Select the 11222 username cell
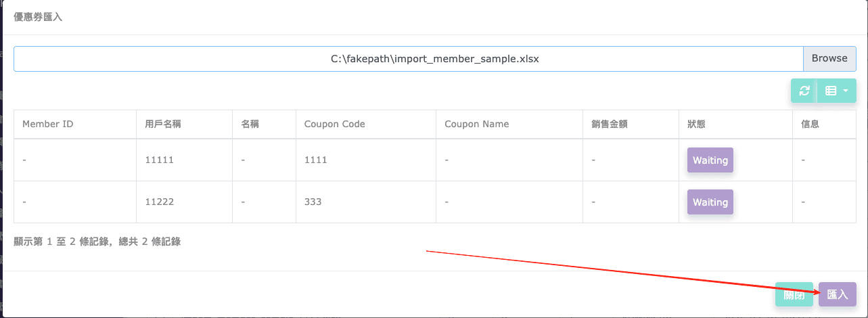 pos(158,202)
